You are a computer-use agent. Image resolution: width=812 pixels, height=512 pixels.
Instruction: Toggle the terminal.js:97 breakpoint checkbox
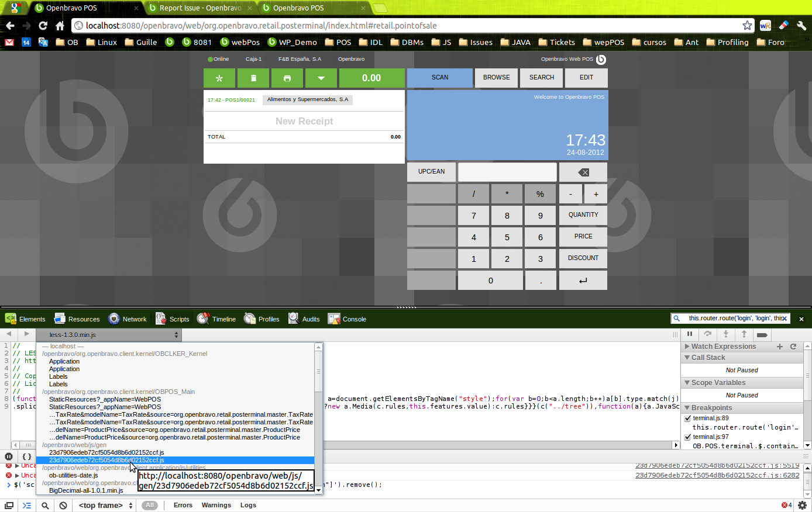[x=688, y=437]
